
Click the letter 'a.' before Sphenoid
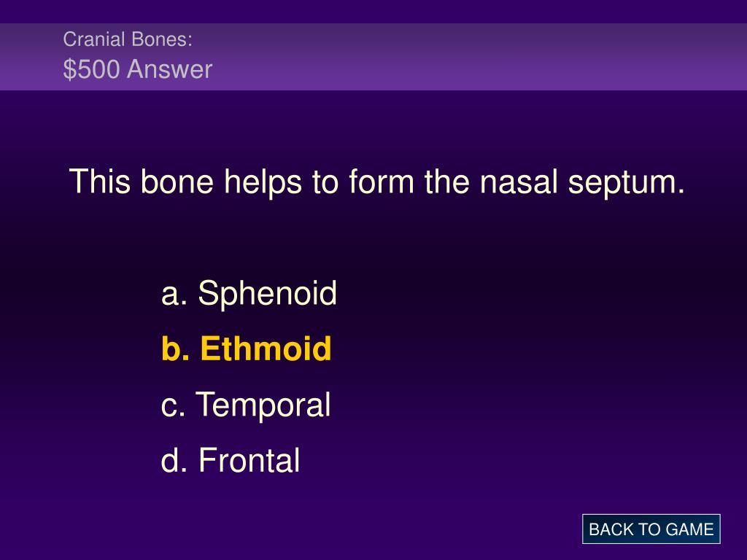point(174,295)
